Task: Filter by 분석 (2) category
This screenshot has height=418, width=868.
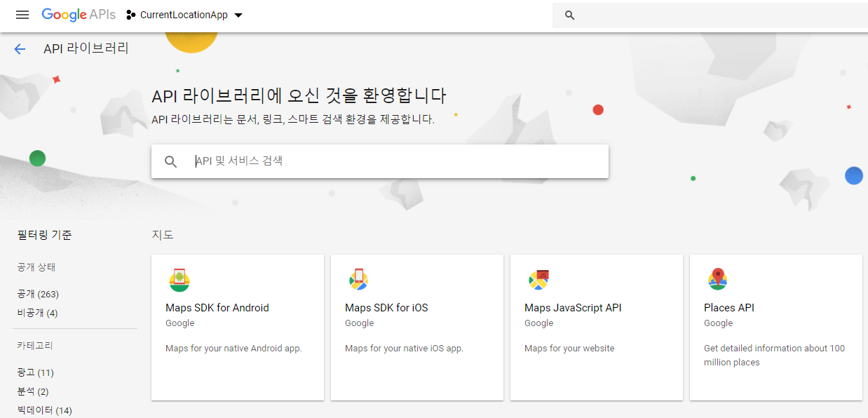Action: pyautogui.click(x=33, y=391)
